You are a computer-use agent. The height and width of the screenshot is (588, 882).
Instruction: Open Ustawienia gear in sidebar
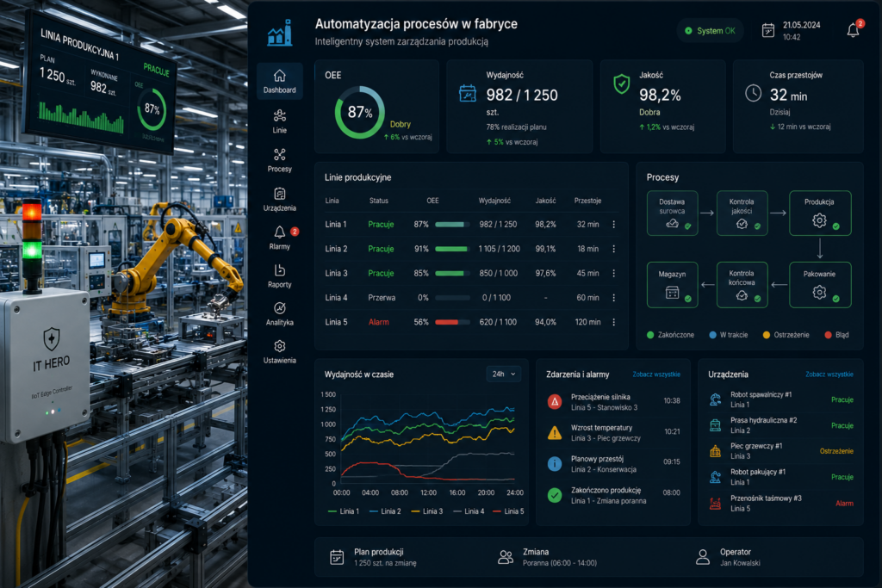coord(280,352)
